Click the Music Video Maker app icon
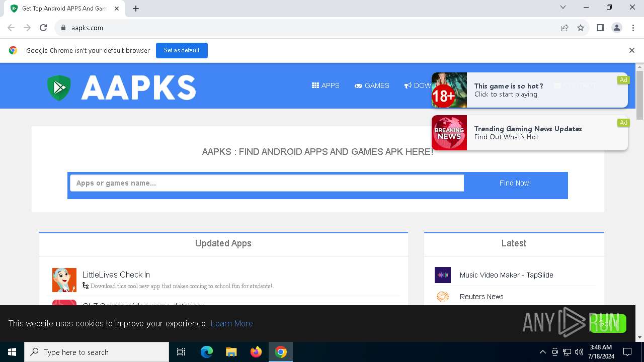Viewport: 644px width, 362px height. (x=443, y=275)
